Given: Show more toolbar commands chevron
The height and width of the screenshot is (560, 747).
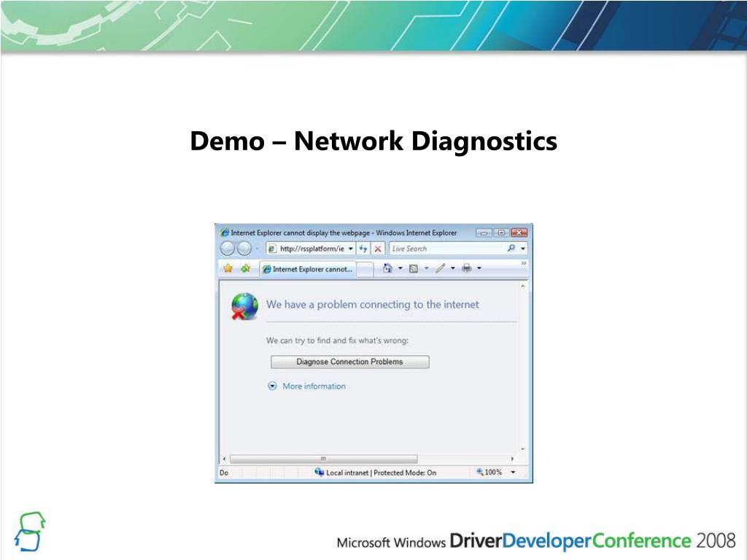Looking at the screenshot, I should (x=524, y=262).
